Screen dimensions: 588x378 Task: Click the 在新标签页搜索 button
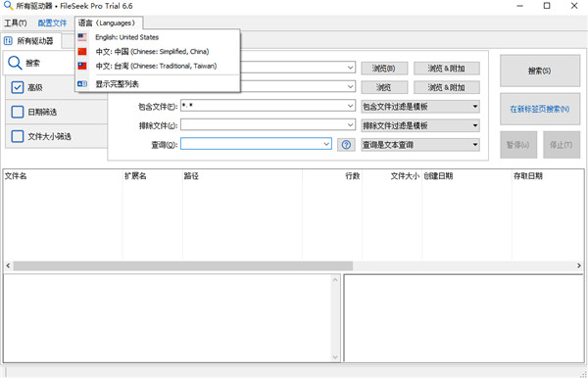click(540, 109)
